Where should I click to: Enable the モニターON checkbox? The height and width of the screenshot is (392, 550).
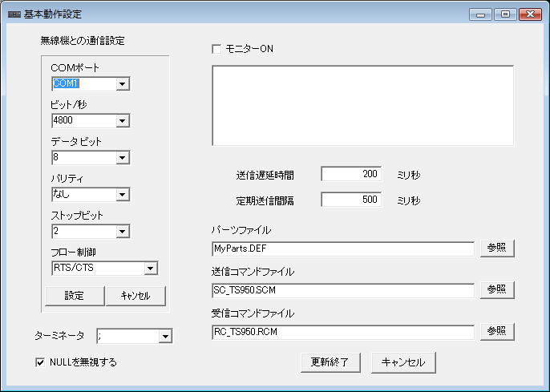pyautogui.click(x=216, y=49)
